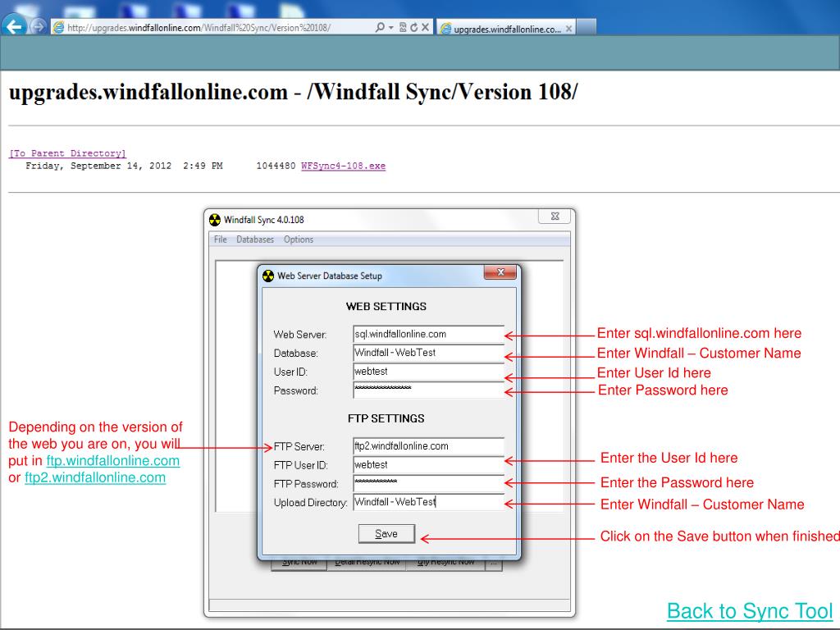Click the search magnifier in address bar

[x=380, y=27]
